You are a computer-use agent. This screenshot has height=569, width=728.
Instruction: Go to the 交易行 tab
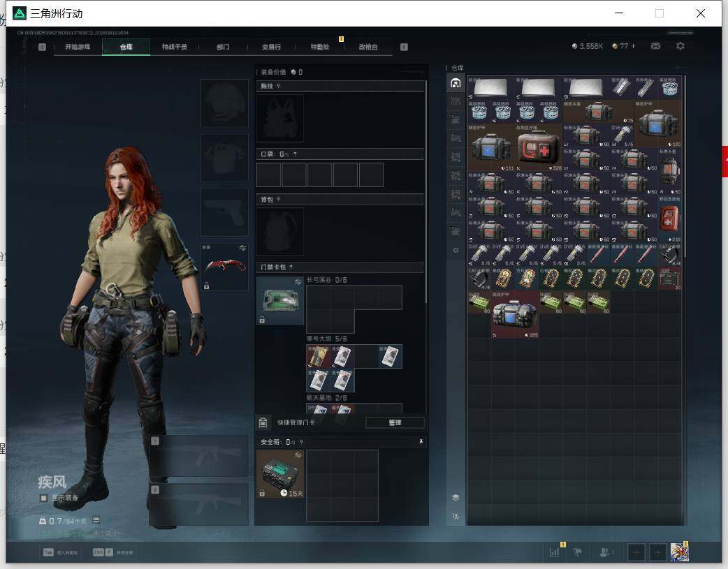pyautogui.click(x=271, y=47)
